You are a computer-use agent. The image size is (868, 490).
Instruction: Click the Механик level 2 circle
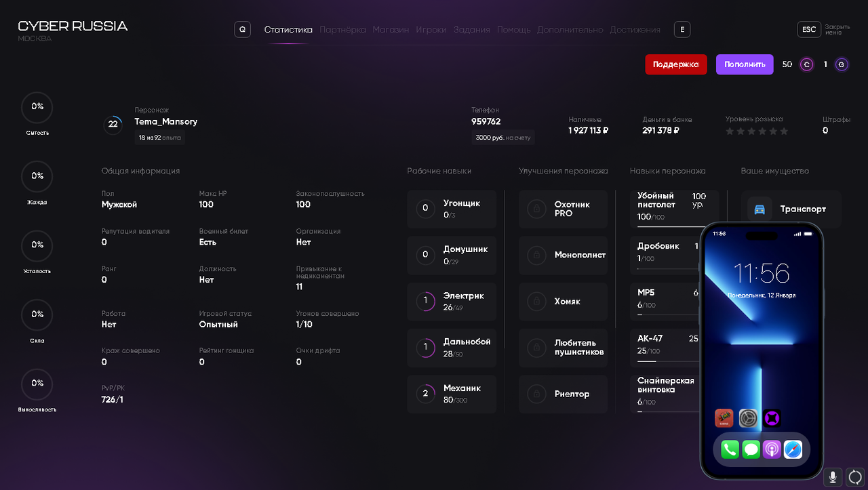pyautogui.click(x=425, y=393)
